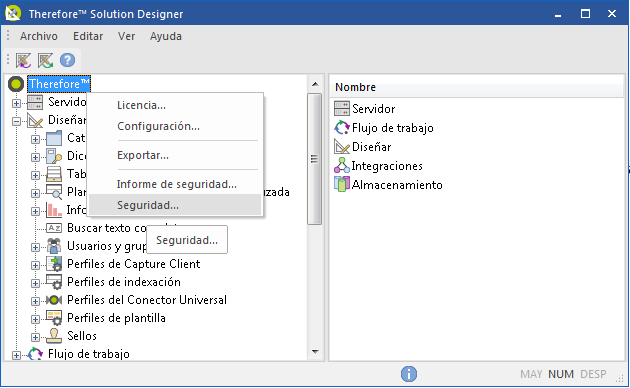Click DESP indicator in status bar
This screenshot has width=630, height=388.
click(593, 374)
